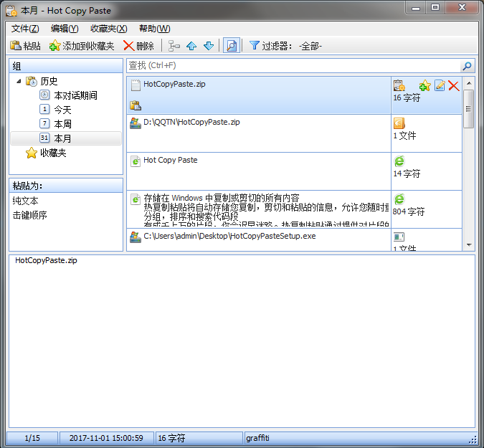
Task: Click the clip list scrollbar thumb
Action: point(468,109)
